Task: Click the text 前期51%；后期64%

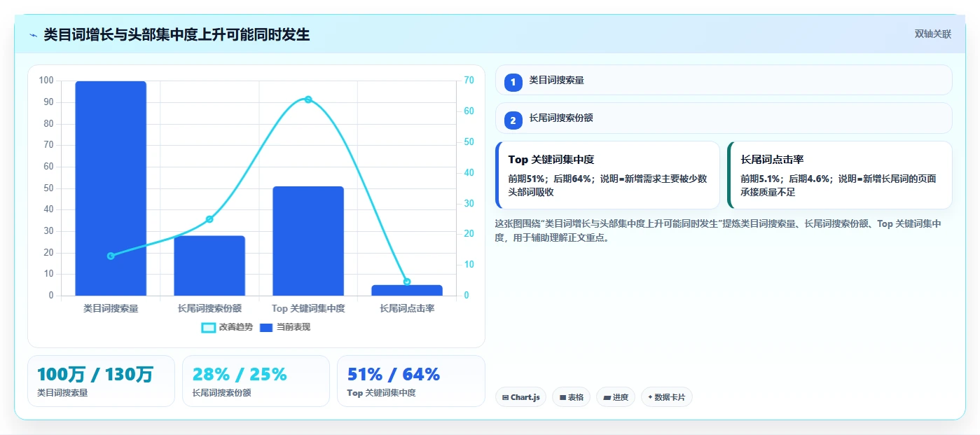Action: point(550,178)
